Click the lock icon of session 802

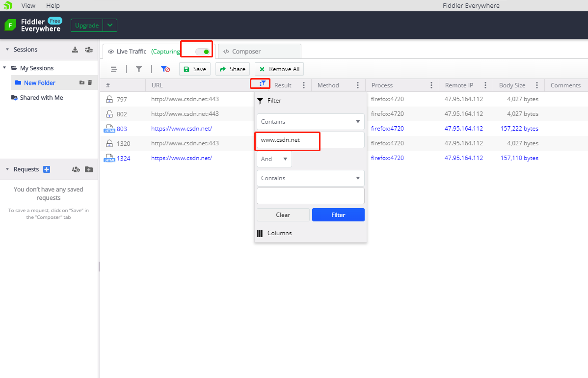coord(109,113)
